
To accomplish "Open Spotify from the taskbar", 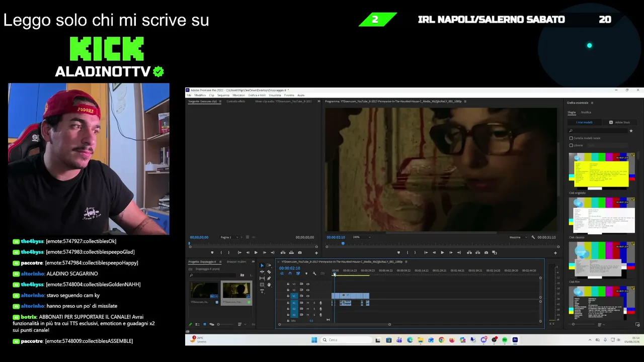I will tap(505, 340).
